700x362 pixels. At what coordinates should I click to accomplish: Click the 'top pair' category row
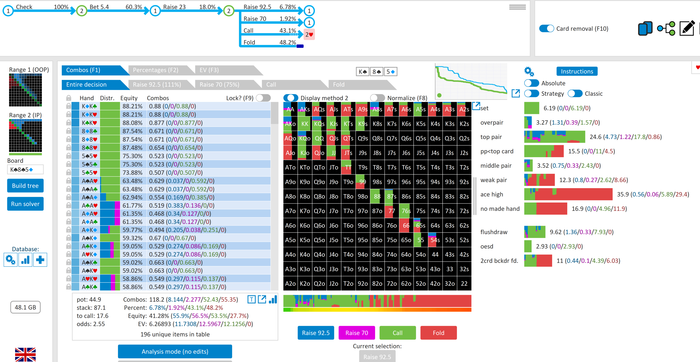click(571, 137)
